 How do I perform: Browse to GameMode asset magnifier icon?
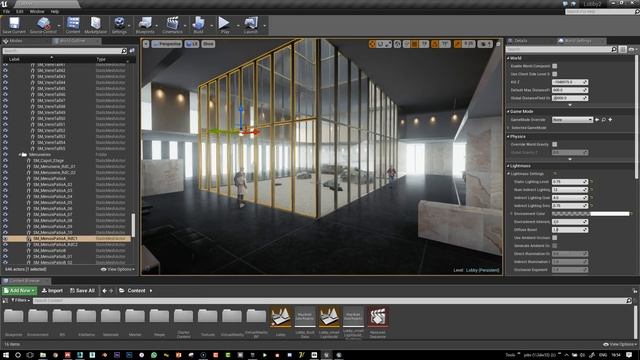604,120
